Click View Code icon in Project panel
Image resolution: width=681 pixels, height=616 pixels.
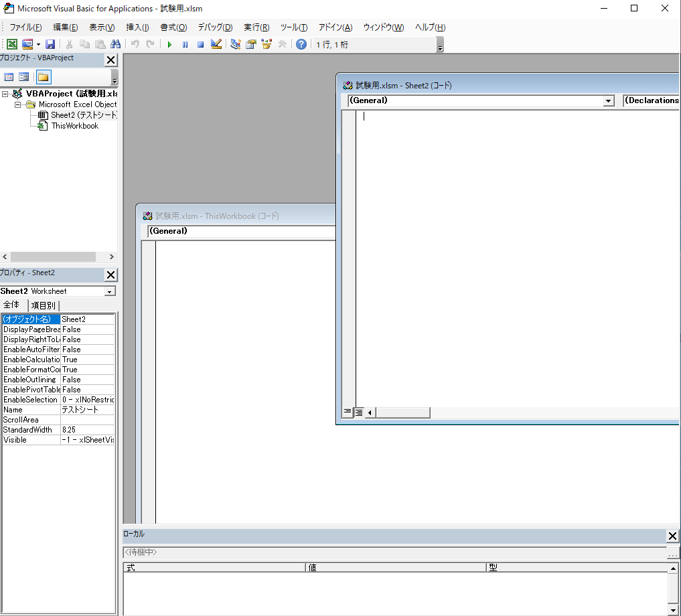pyautogui.click(x=9, y=77)
